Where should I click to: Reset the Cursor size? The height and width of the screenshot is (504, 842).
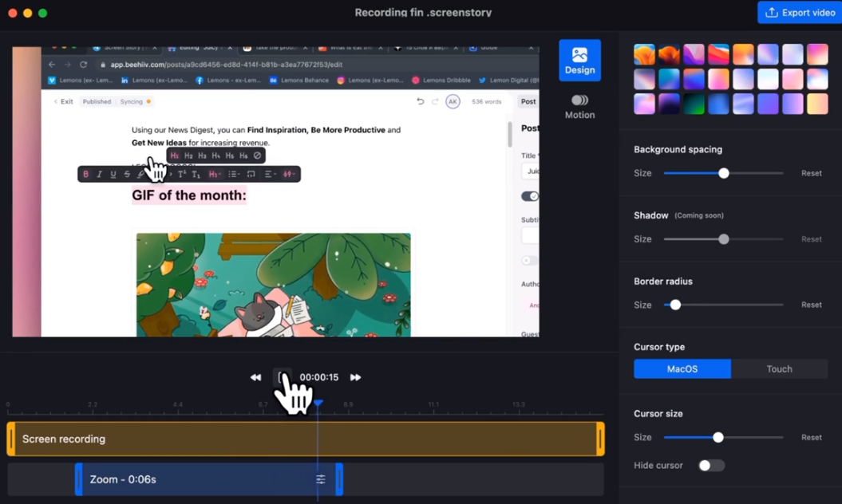[811, 437]
